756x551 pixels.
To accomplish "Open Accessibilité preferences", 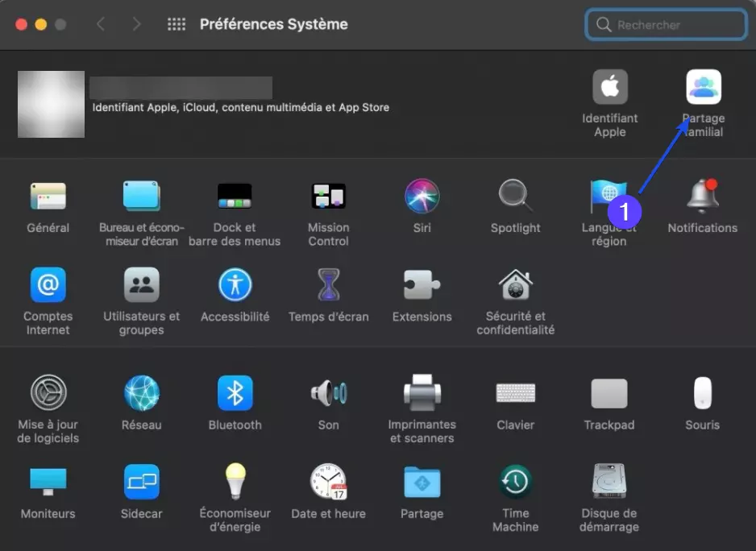I will (235, 286).
